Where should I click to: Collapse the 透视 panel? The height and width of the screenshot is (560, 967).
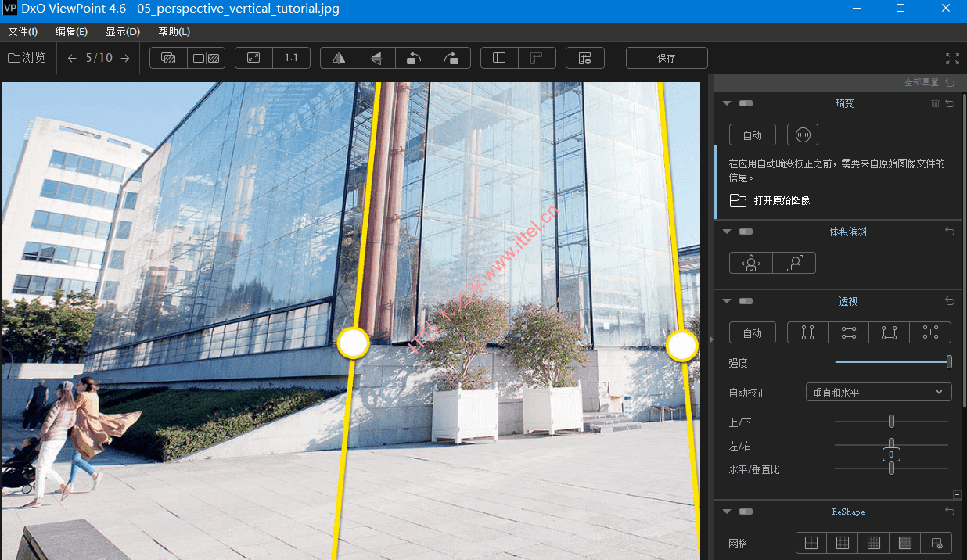click(727, 301)
